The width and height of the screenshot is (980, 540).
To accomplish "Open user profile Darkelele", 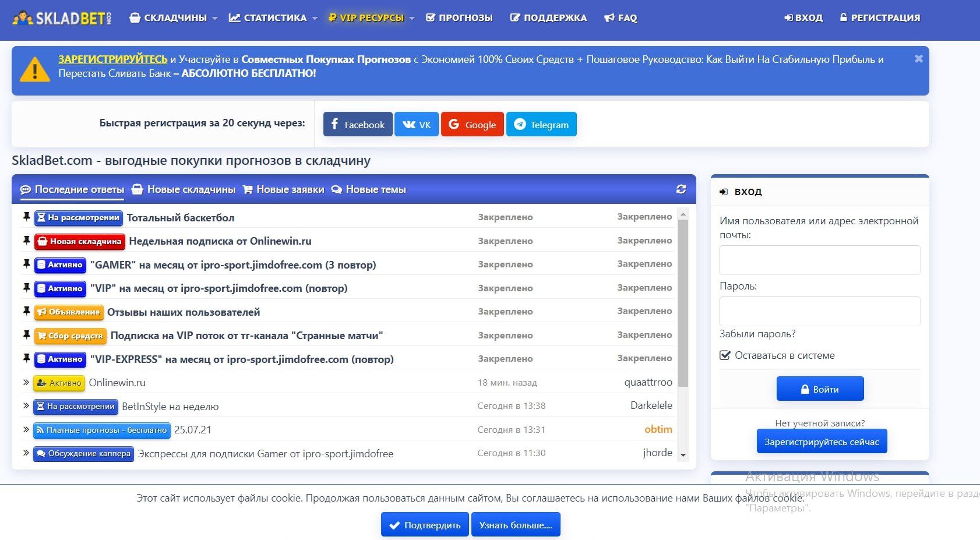I will (x=651, y=405).
